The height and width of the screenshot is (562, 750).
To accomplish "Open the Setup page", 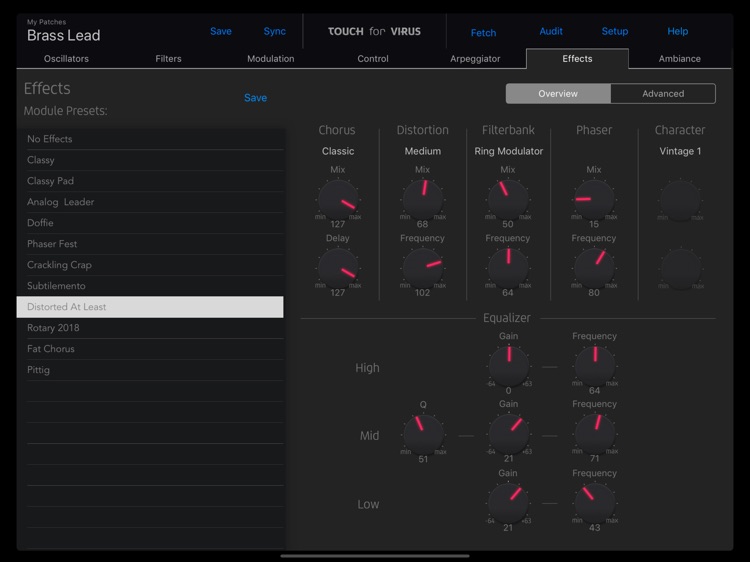I will 615,32.
